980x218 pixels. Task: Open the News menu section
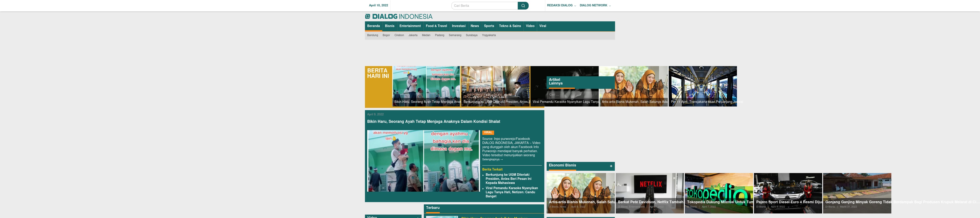pyautogui.click(x=474, y=26)
